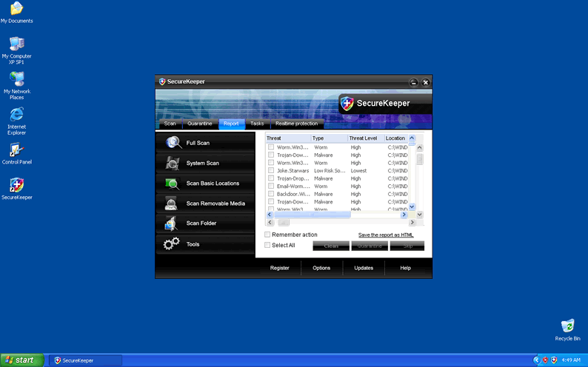Viewport: 588px width, 367px height.
Task: Click the Full Scan magnifier icon
Action: coord(173,143)
